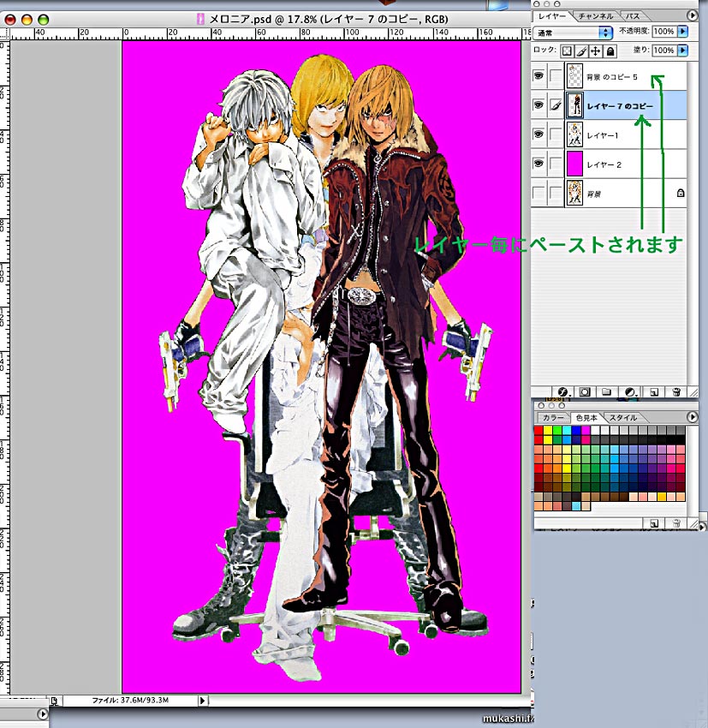Switch to the スタイル tab
The height and width of the screenshot is (728, 708).
tap(623, 417)
